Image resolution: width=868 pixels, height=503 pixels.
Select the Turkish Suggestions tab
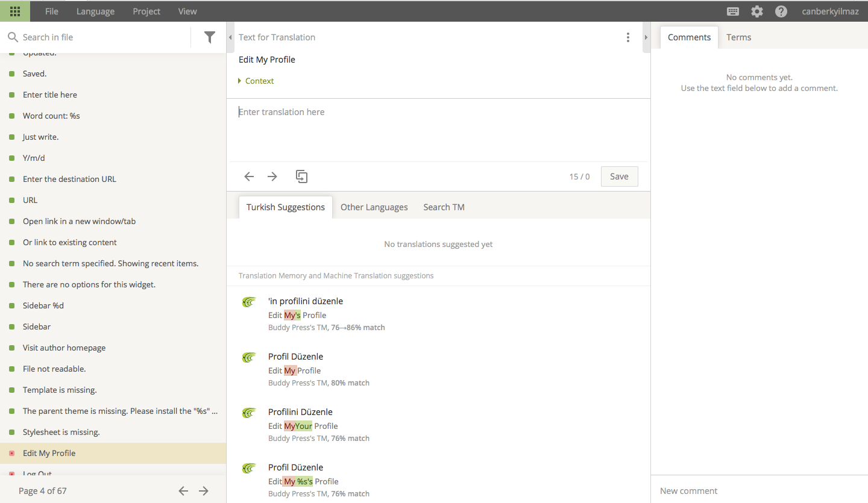pos(286,207)
